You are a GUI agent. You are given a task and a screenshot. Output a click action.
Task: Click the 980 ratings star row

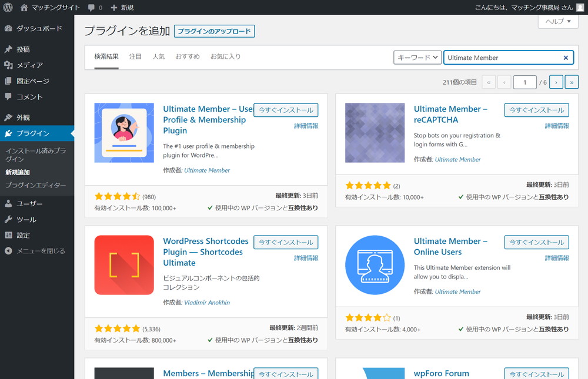117,196
